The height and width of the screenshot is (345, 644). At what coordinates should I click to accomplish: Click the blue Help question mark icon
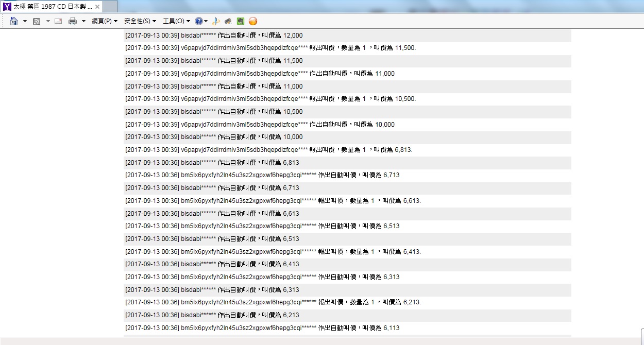[198, 21]
